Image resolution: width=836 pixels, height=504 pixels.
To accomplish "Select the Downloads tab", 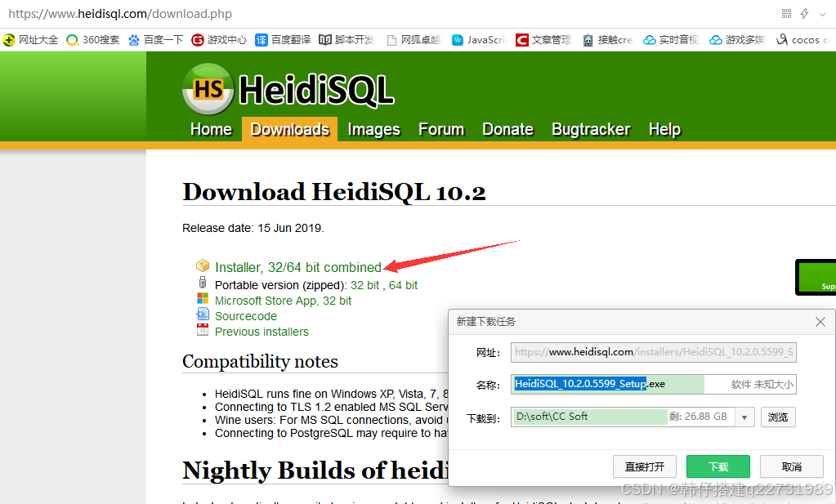I will click(x=289, y=129).
